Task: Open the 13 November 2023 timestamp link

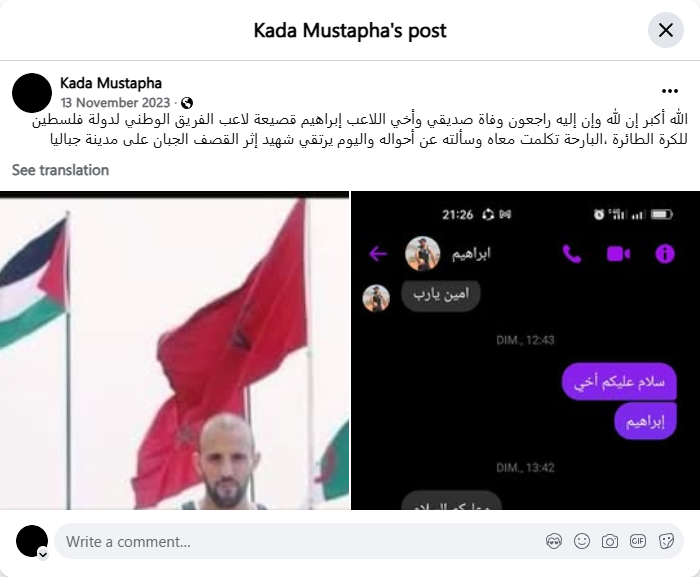Action: click(x=115, y=103)
